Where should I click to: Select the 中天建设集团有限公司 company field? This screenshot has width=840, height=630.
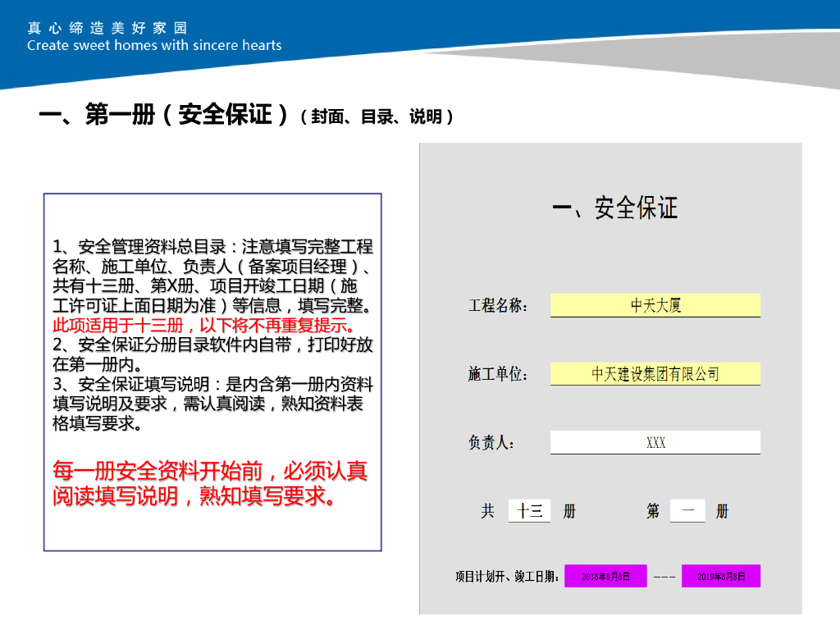[655, 374]
